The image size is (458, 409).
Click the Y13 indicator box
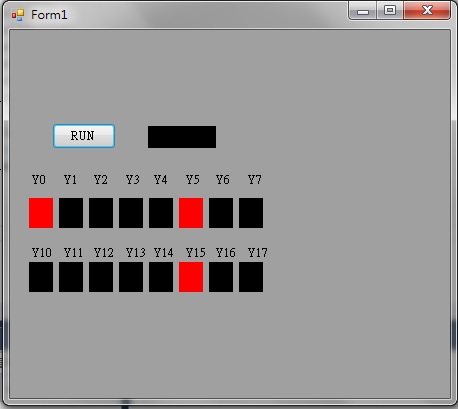tap(131, 277)
